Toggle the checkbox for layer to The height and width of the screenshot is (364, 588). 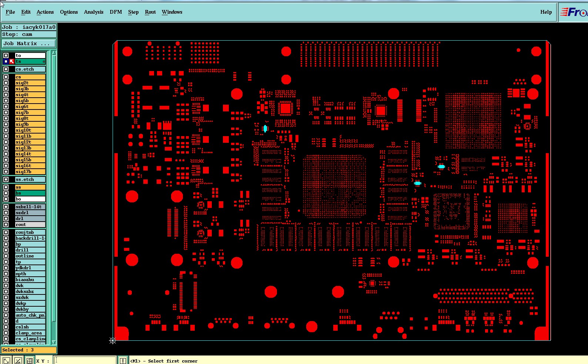tap(6, 55)
